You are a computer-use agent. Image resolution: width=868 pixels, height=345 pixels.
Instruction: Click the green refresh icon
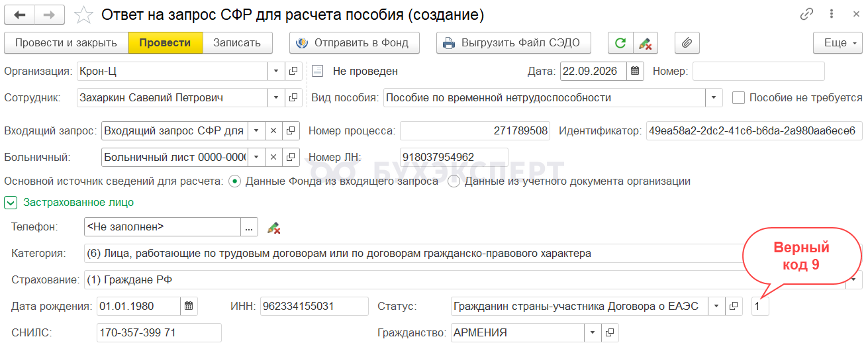point(620,43)
